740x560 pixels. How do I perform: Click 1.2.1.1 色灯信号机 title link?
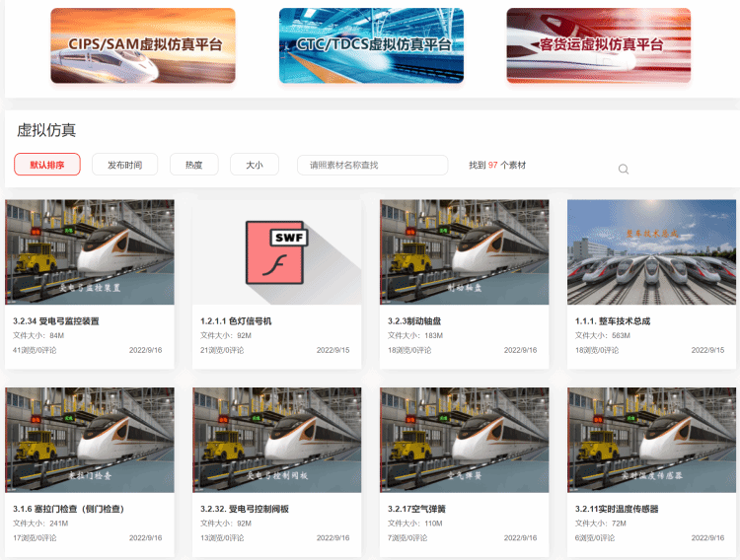tap(236, 321)
